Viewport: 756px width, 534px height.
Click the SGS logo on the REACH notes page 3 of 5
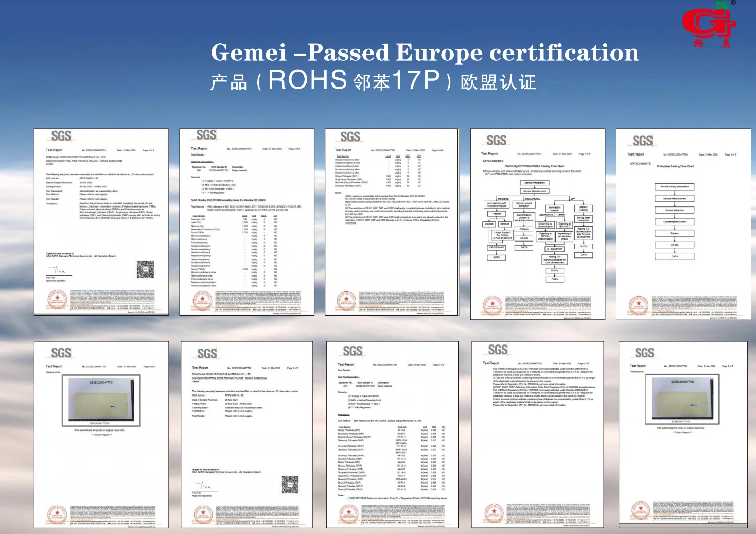[498, 350]
